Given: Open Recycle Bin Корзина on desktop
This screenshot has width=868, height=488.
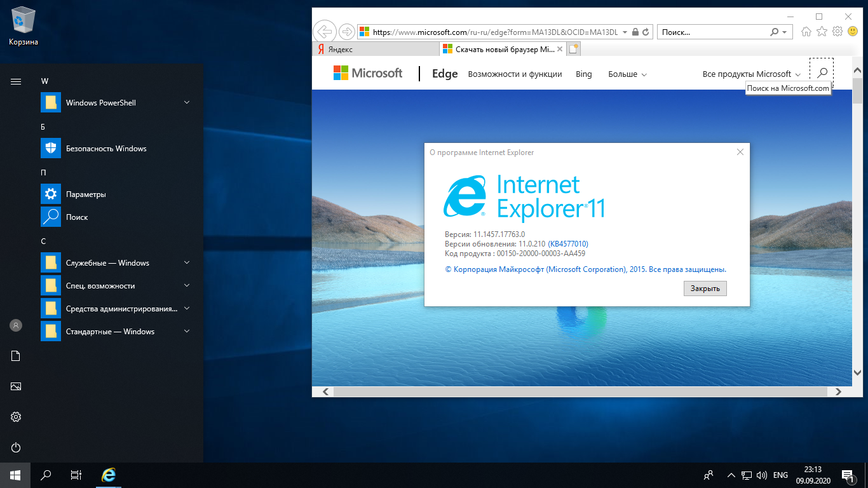Looking at the screenshot, I should click(24, 26).
